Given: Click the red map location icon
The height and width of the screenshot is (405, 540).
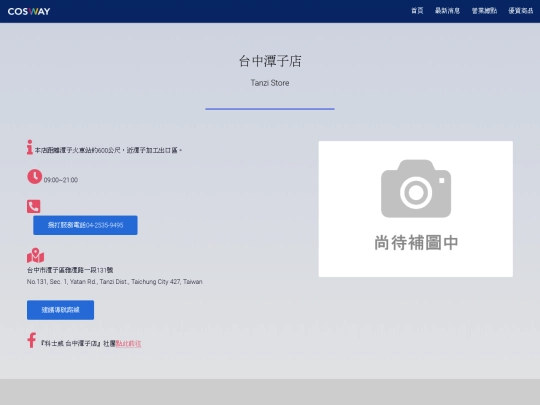Looking at the screenshot, I should click(35, 256).
